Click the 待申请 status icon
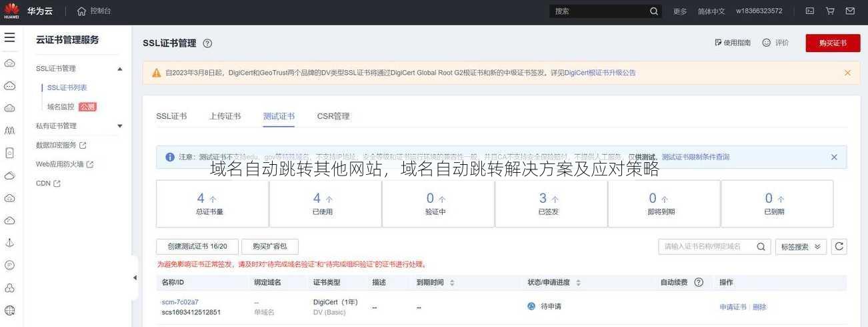 531,307
